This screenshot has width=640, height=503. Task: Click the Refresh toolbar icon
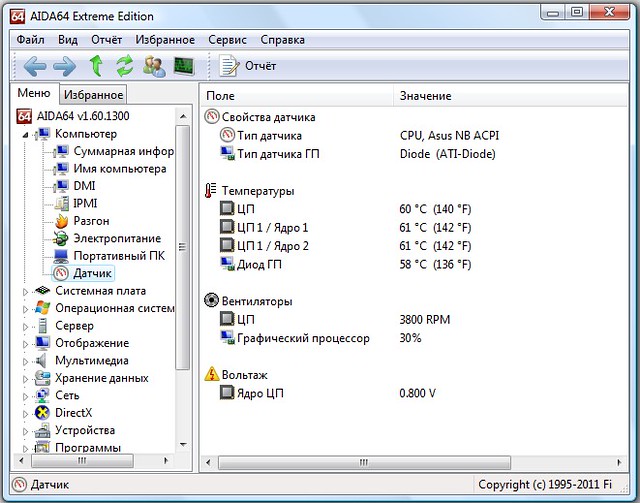125,66
